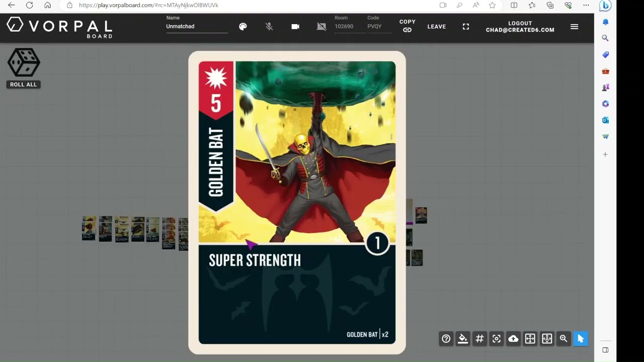This screenshot has width=644, height=362.
Task: Select the auto-fit A tool
Action: point(547,339)
